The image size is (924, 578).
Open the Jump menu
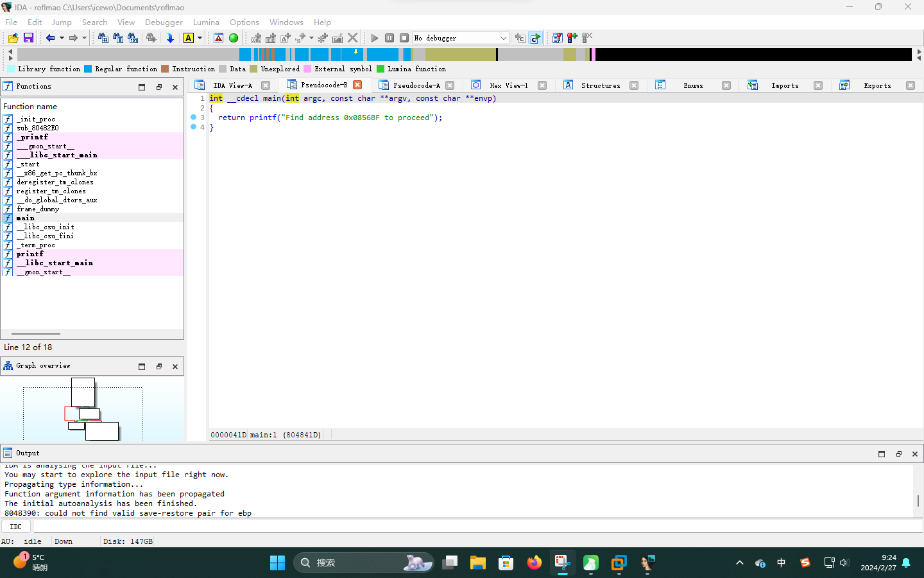pyautogui.click(x=62, y=22)
